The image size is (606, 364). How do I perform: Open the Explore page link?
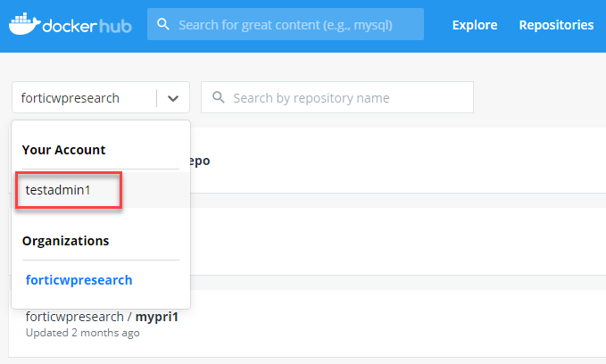(475, 25)
